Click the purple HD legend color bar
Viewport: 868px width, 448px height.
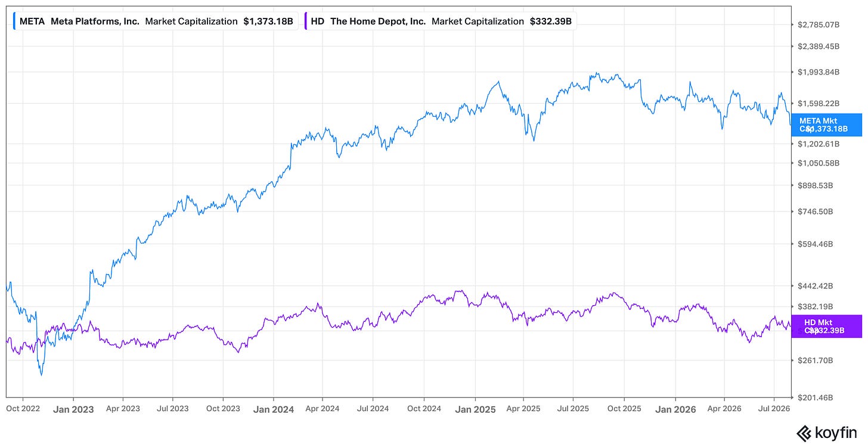306,21
